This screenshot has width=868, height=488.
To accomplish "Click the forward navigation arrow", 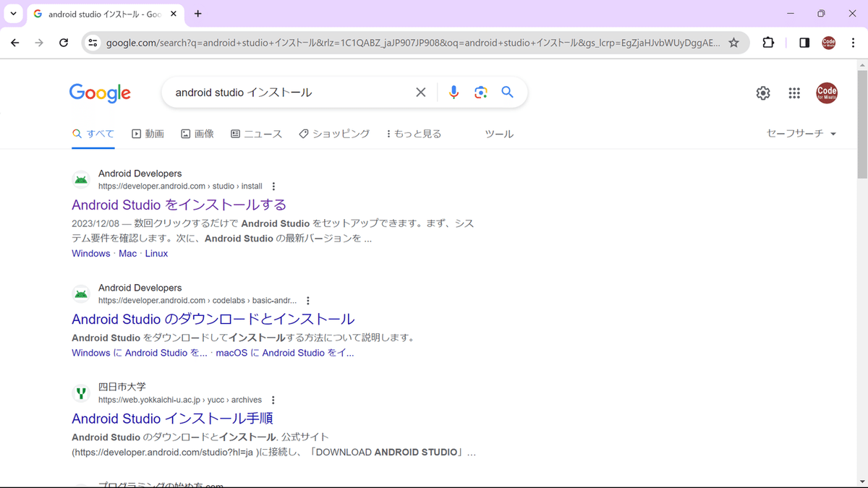I will [x=39, y=43].
